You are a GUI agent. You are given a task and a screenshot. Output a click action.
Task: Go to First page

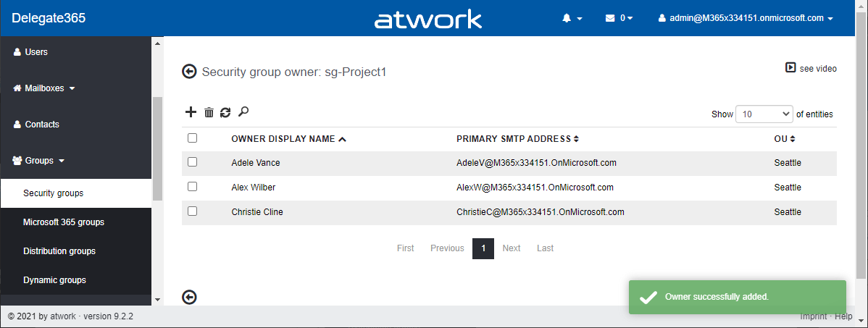tap(405, 248)
